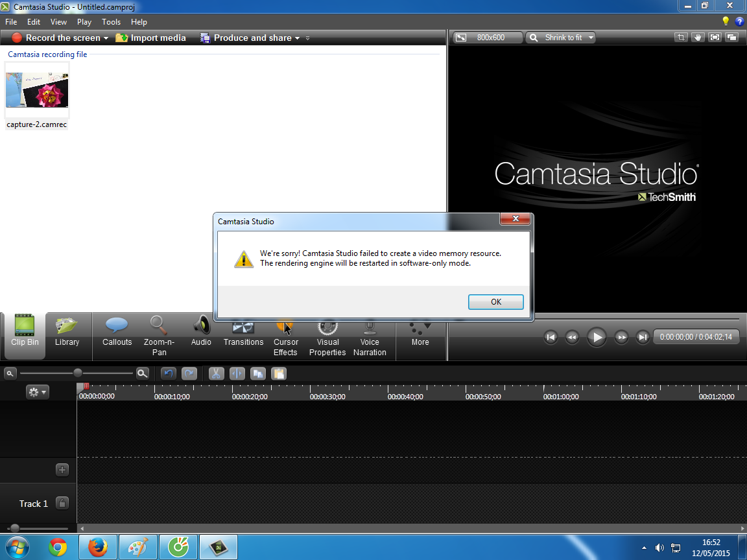Click OK in the error dialog
This screenshot has height=560, width=747.
495,302
